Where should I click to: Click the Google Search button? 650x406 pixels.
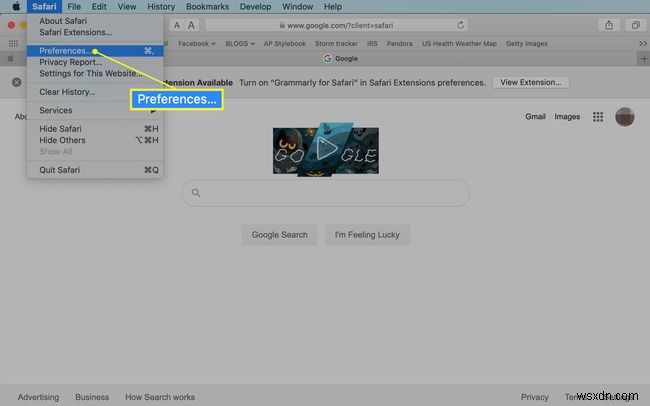(280, 235)
